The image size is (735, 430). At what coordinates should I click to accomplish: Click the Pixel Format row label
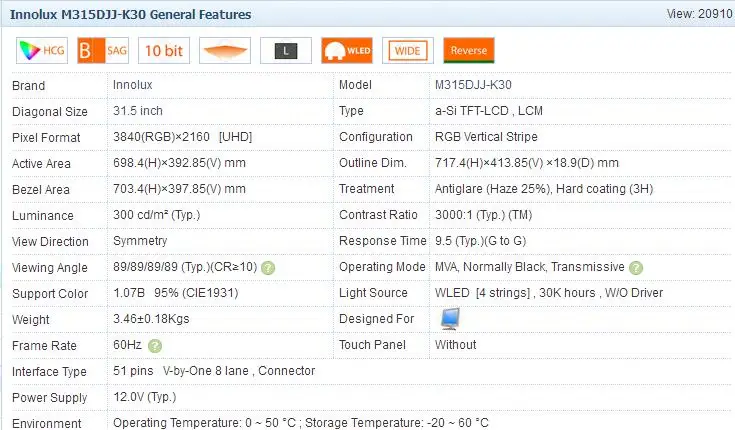[46, 138]
